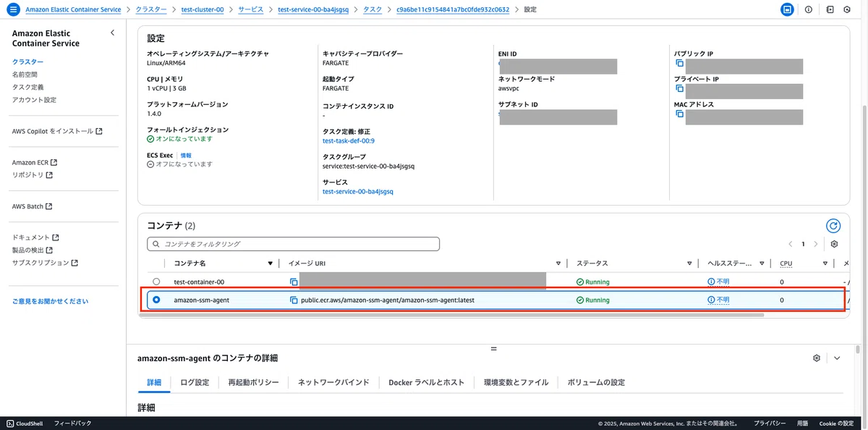Switch to Docker ラベルとホスト tab
Image resolution: width=868 pixels, height=430 pixels.
click(x=426, y=382)
